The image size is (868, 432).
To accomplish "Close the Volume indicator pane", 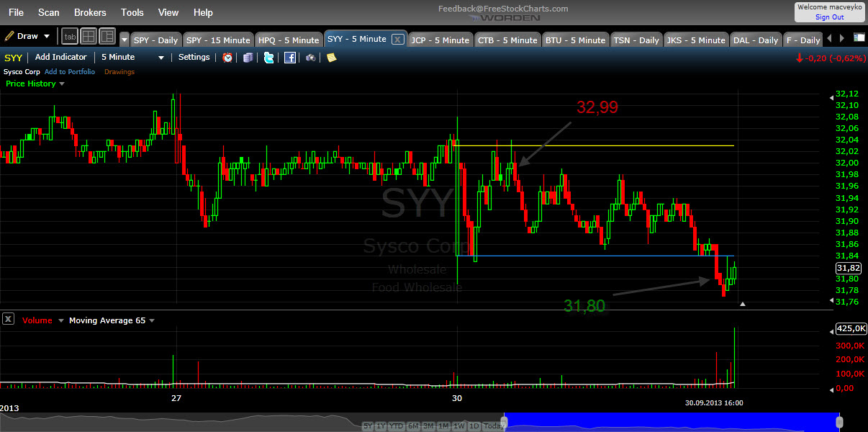I will [x=9, y=320].
